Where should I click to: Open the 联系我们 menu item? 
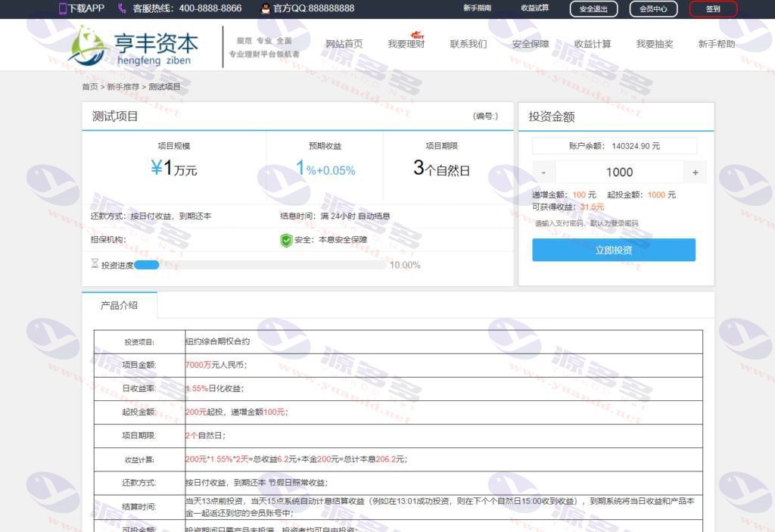click(468, 44)
